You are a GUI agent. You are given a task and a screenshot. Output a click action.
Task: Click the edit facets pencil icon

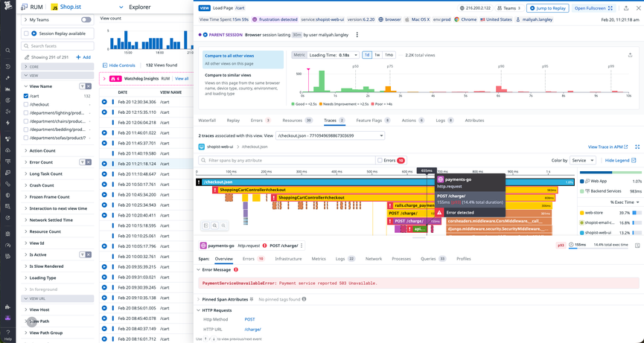[27, 57]
